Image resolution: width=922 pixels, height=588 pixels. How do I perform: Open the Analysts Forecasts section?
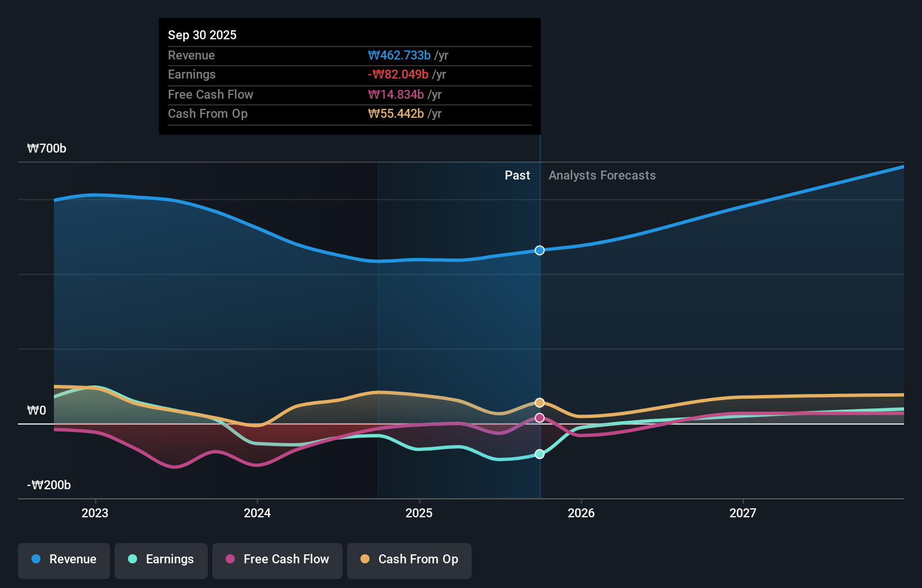coord(601,175)
